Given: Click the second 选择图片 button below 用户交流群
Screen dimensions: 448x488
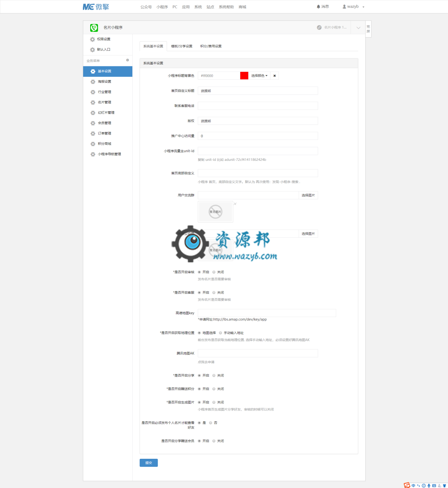Looking at the screenshot, I should (308, 234).
